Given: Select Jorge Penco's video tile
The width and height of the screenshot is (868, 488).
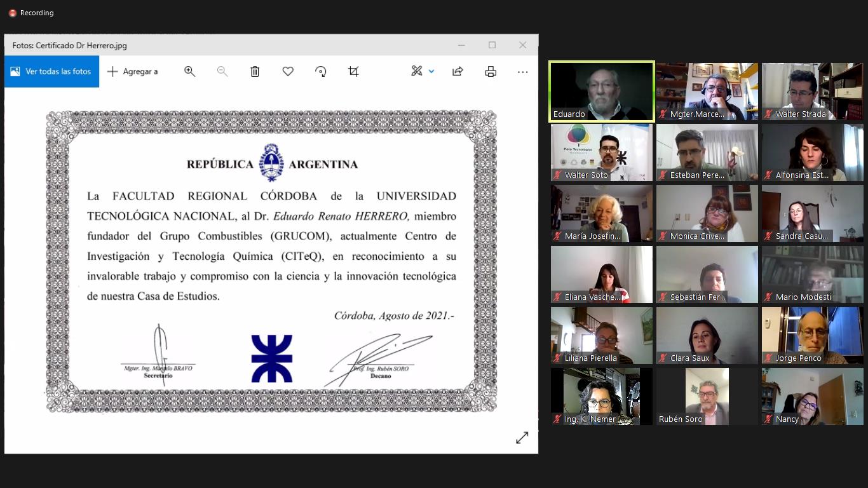Looking at the screenshot, I should 813,335.
